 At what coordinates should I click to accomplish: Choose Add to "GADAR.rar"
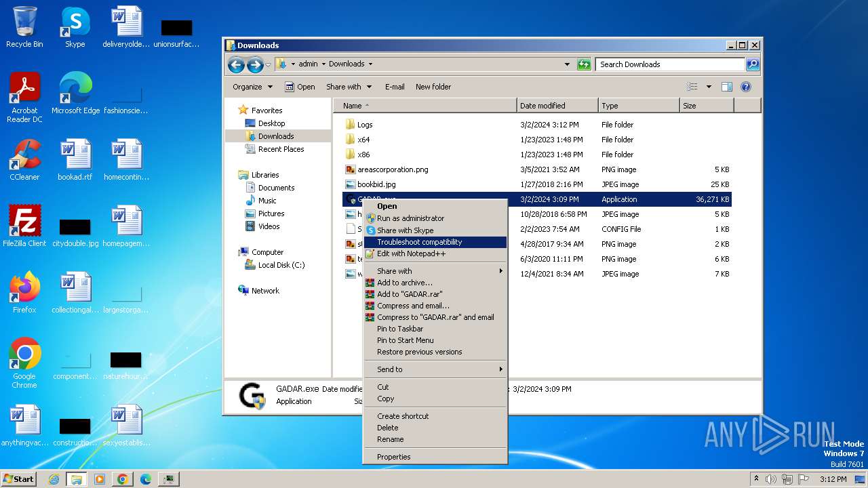point(435,294)
